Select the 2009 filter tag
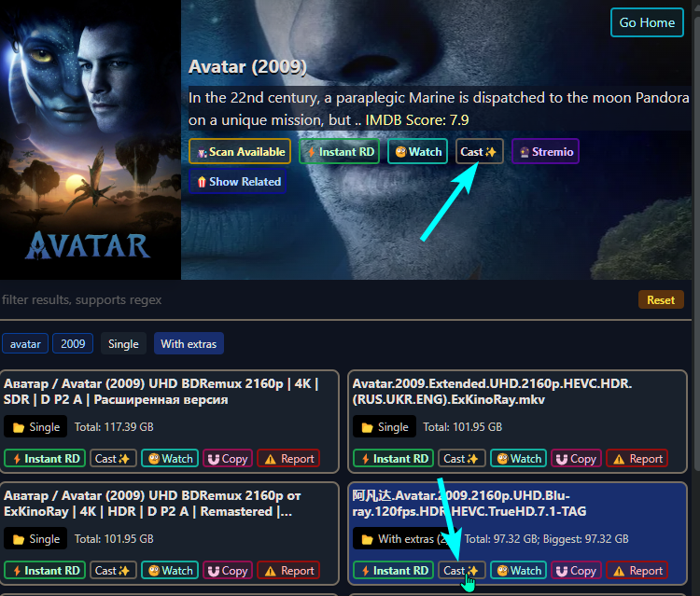Screen dimensions: 700x596 point(73,343)
